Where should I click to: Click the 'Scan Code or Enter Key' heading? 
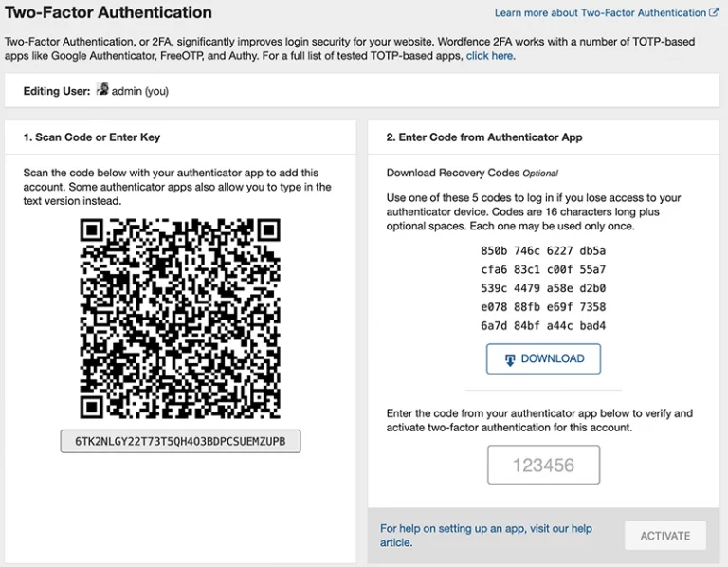[92, 137]
